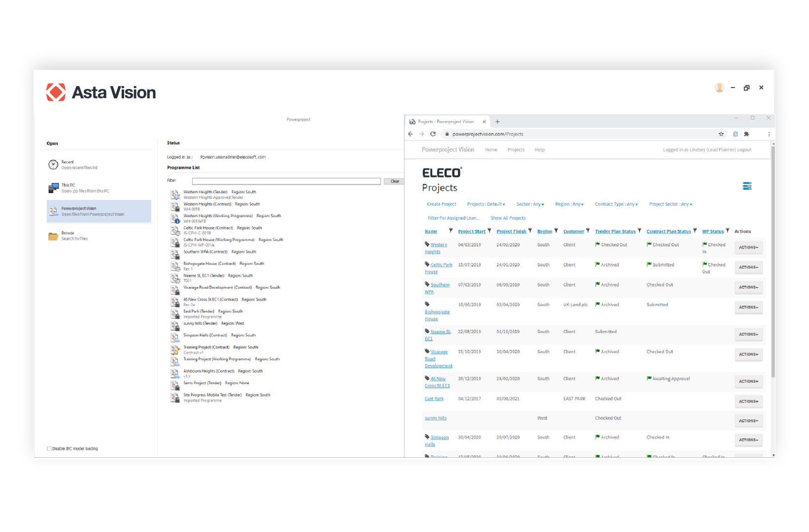Open Project Sector: Any dropdown
The height and width of the screenshot is (532, 809).
tap(671, 204)
